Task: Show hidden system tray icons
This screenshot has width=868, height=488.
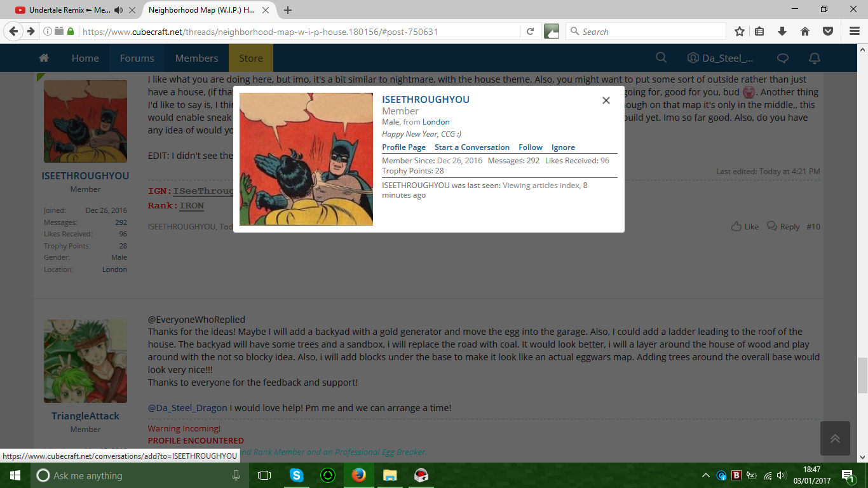Action: [x=706, y=475]
